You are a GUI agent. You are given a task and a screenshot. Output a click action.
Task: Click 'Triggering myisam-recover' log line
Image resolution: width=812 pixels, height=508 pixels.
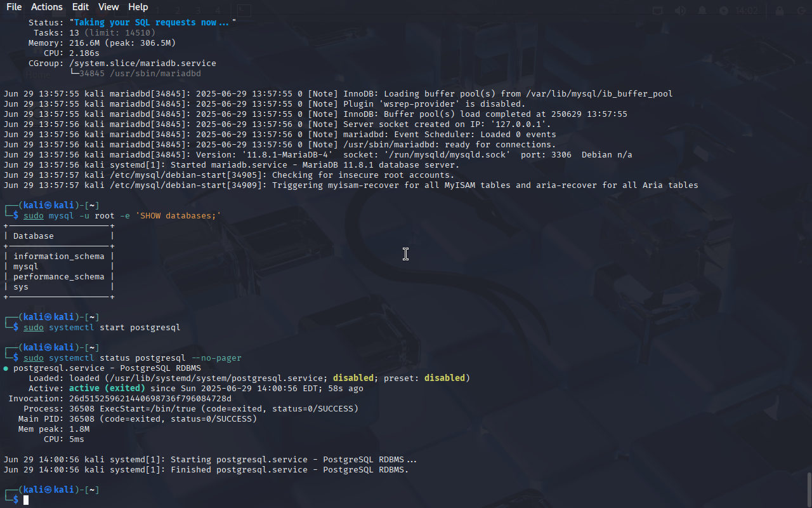pos(351,185)
